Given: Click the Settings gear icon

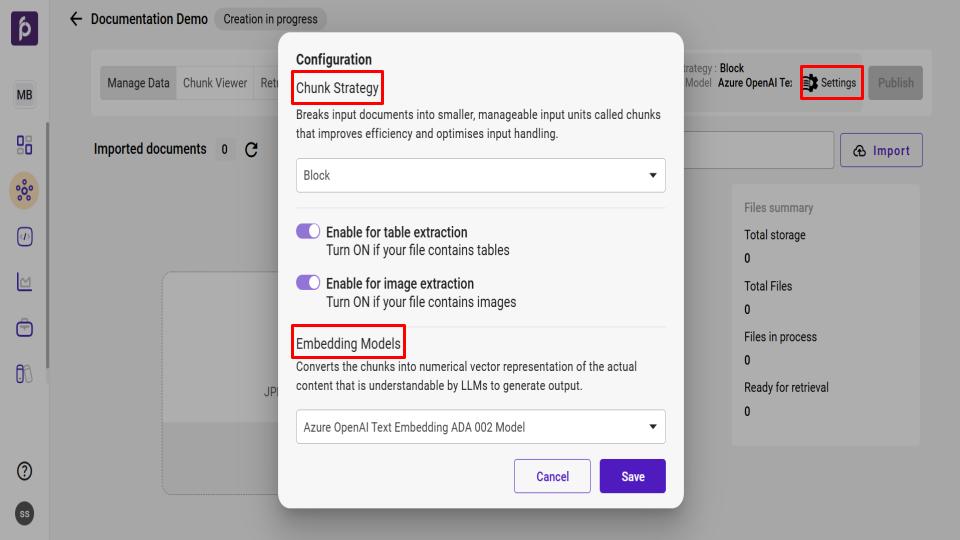Looking at the screenshot, I should 810,83.
